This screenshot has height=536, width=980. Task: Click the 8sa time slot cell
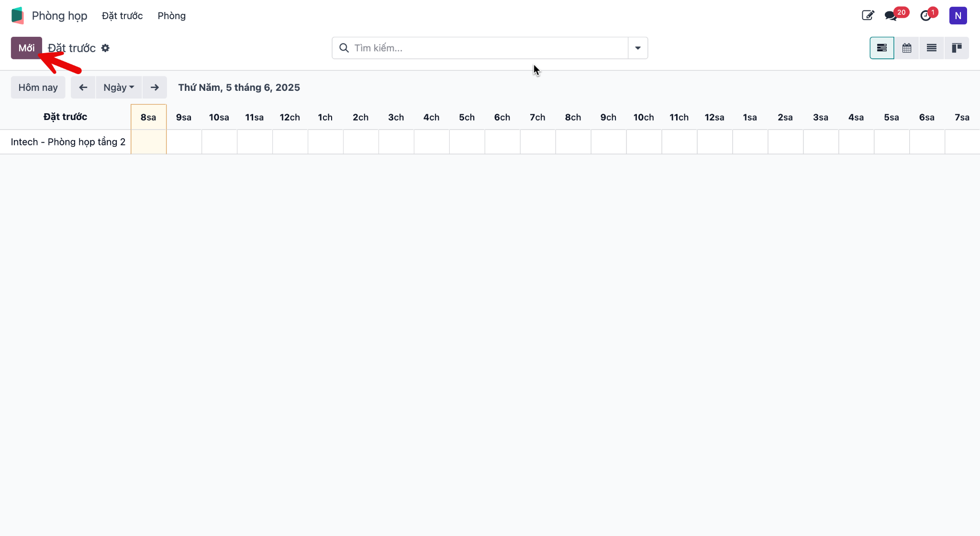click(x=148, y=142)
